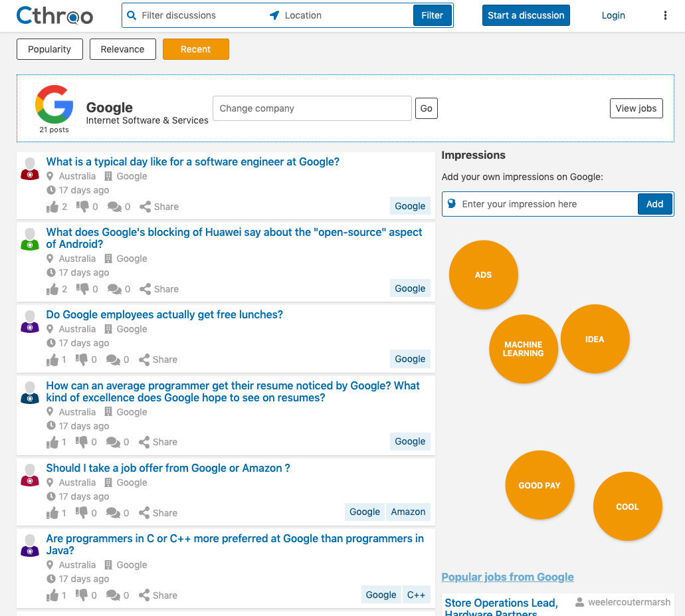Image resolution: width=685 pixels, height=616 pixels.
Task: Open the average programmer resume discussion
Action: pos(233,392)
